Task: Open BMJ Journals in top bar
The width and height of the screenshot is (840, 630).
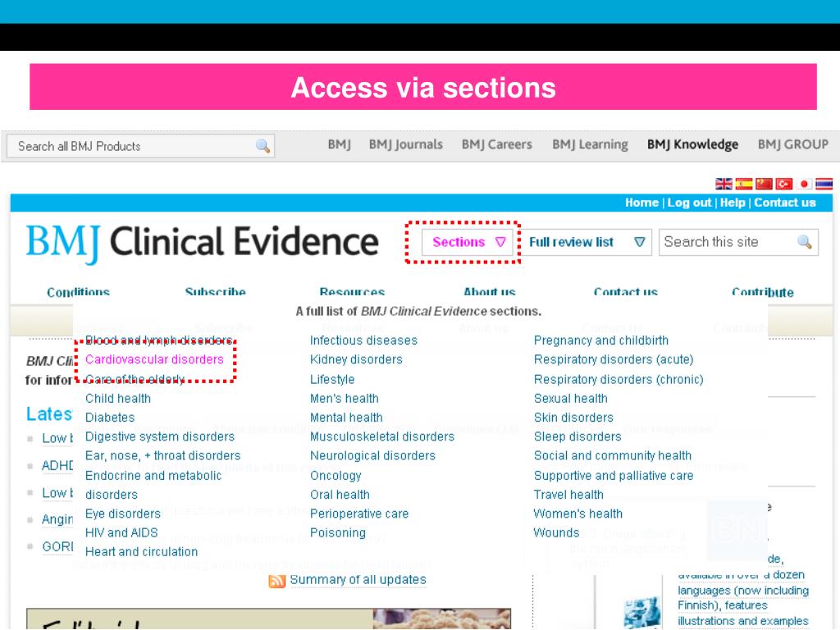Action: click(405, 144)
